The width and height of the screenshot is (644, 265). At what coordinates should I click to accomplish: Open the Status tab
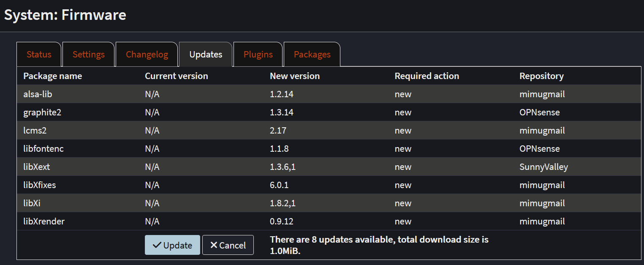coord(39,55)
